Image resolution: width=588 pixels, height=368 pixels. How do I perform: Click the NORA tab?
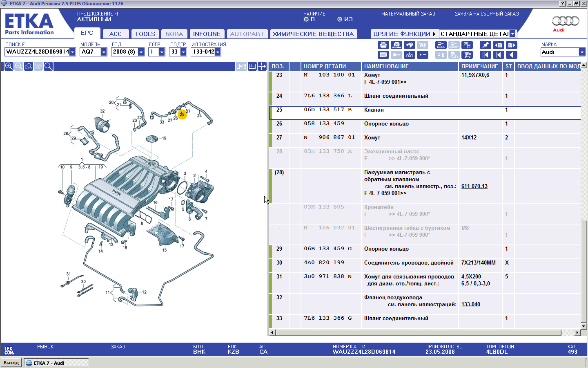(174, 34)
